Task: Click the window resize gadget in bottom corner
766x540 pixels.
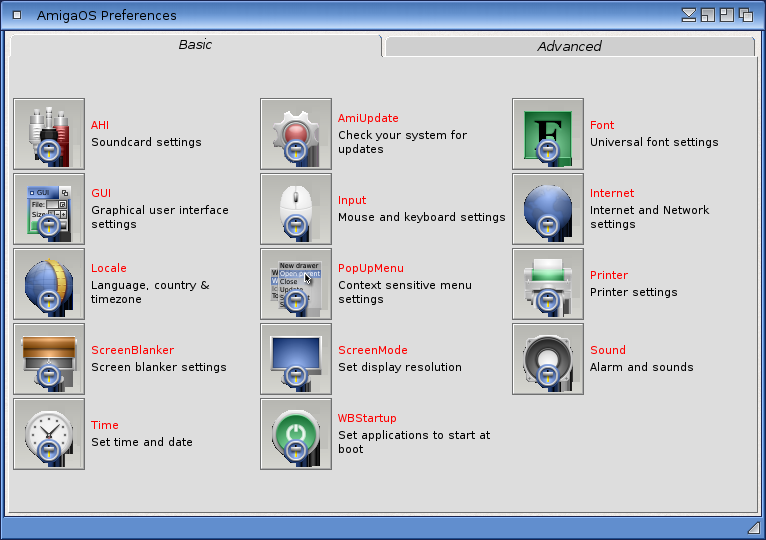Action: tap(753, 526)
